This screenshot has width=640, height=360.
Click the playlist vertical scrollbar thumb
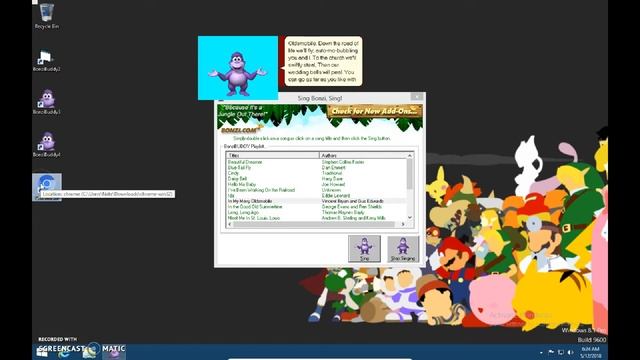[x=410, y=174]
